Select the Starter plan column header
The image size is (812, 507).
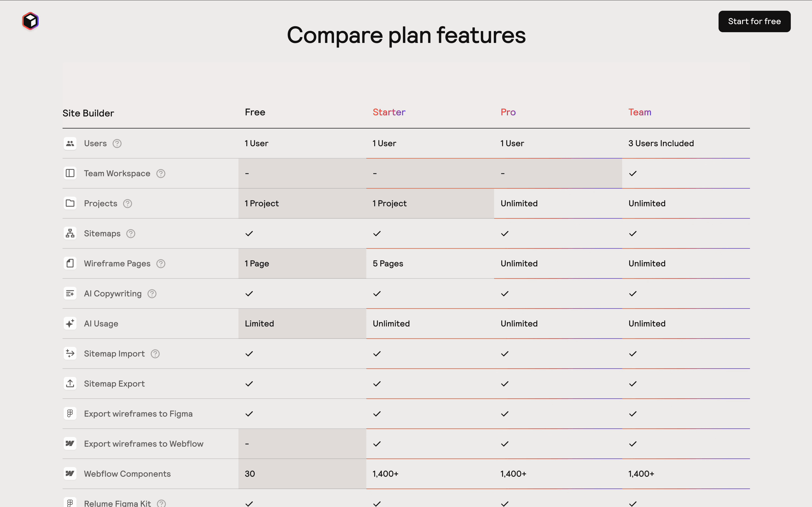click(x=389, y=112)
